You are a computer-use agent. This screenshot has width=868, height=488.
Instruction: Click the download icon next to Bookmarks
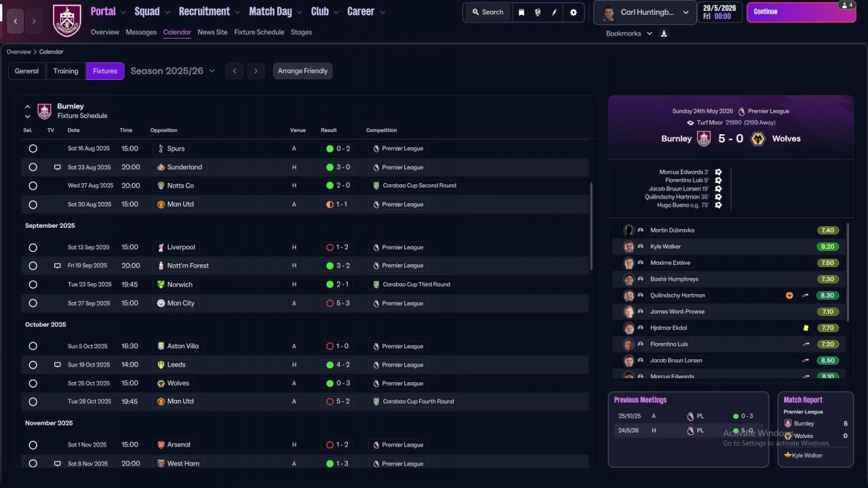664,33
